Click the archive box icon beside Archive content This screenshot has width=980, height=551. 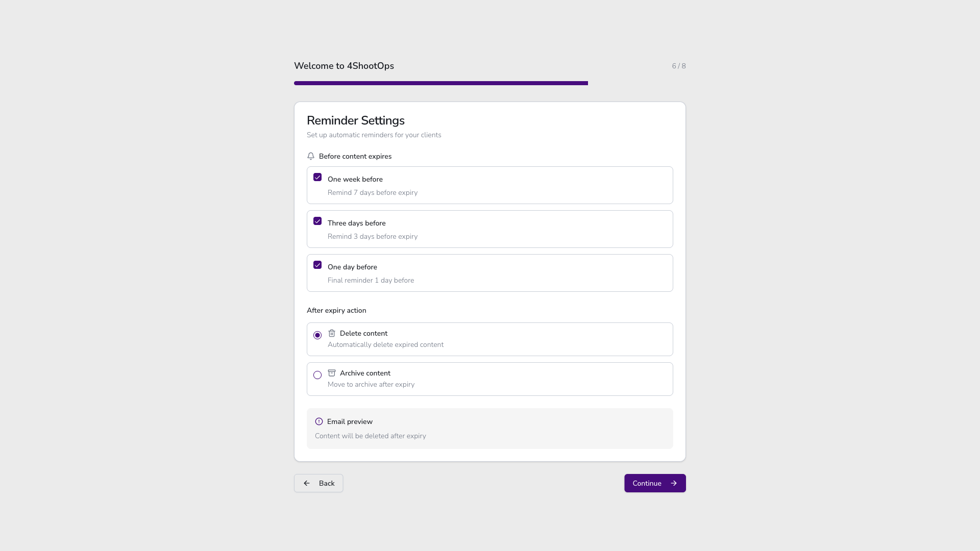(x=332, y=373)
